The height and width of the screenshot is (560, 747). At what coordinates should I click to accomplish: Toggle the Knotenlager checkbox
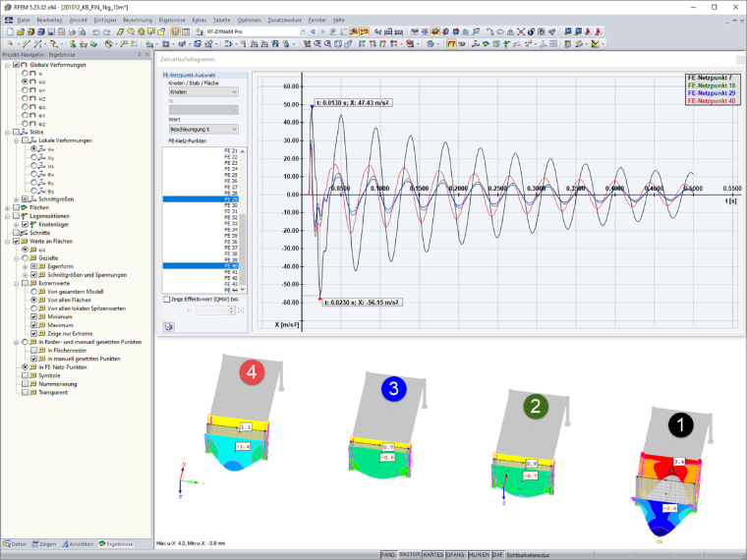pos(26,224)
